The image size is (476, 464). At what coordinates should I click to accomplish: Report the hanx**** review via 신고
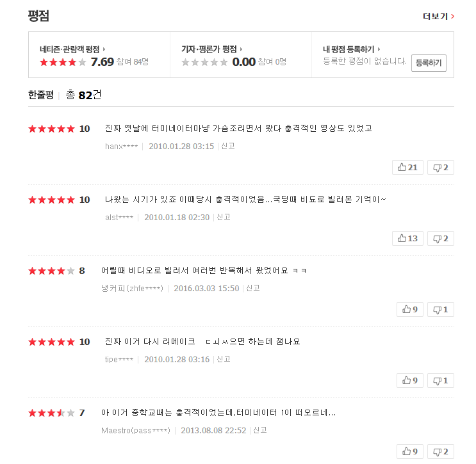228,146
